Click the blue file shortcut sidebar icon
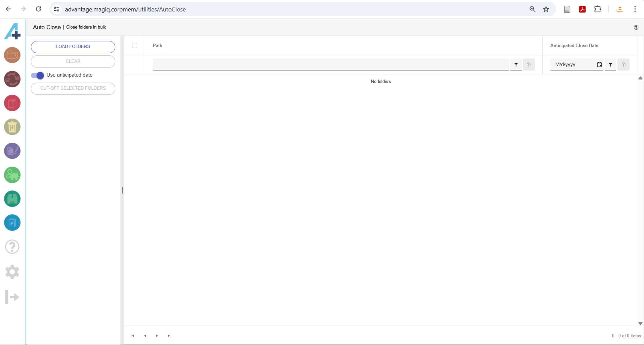Screen dimensions: 644x345 (x=12, y=223)
